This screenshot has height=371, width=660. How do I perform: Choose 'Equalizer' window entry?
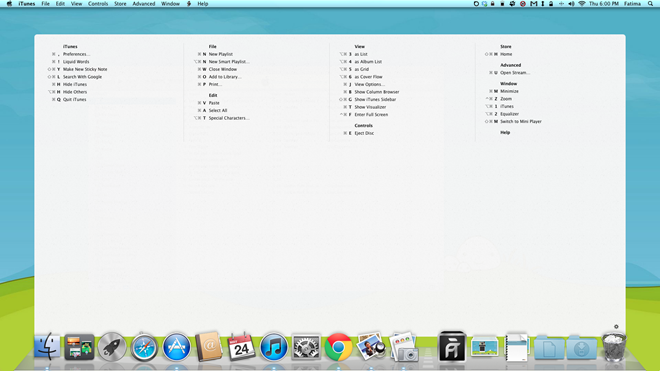[509, 114]
